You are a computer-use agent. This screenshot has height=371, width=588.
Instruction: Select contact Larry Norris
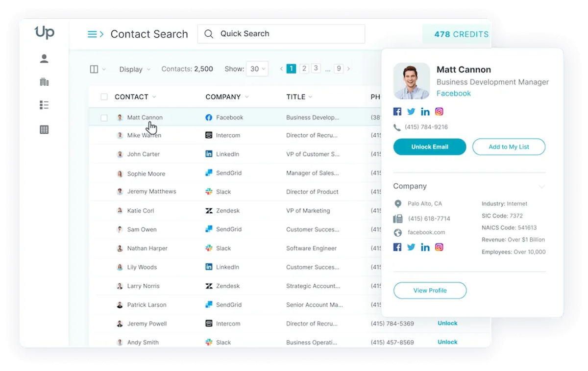point(144,286)
